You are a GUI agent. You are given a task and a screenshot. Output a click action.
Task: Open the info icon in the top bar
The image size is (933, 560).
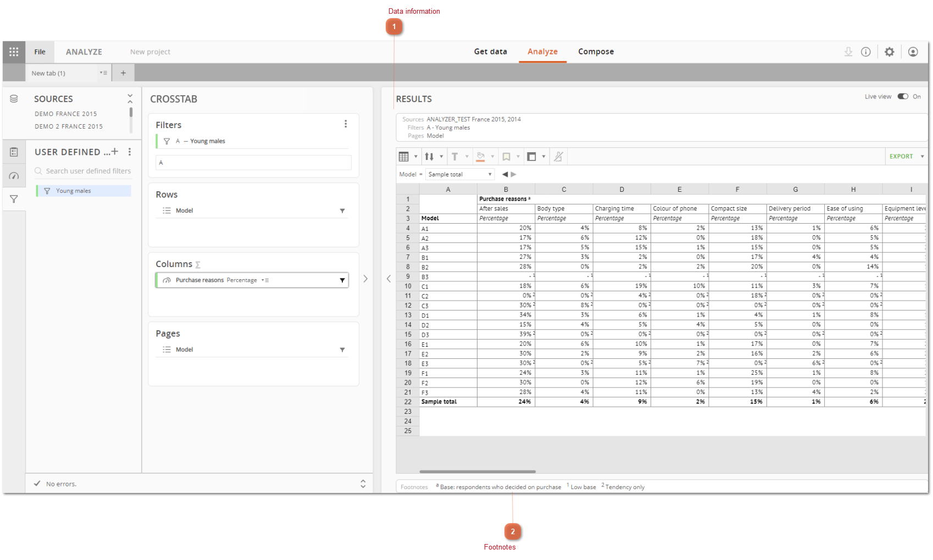click(866, 52)
